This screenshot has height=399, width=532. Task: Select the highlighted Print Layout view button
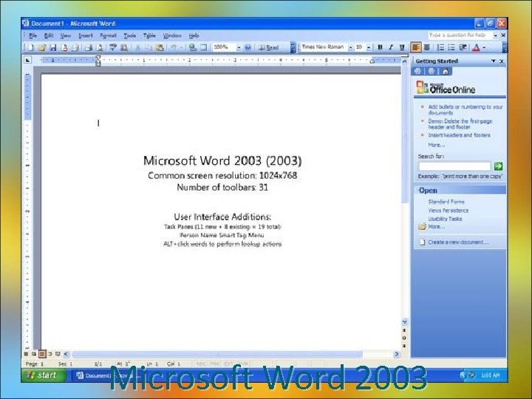[x=41, y=354]
